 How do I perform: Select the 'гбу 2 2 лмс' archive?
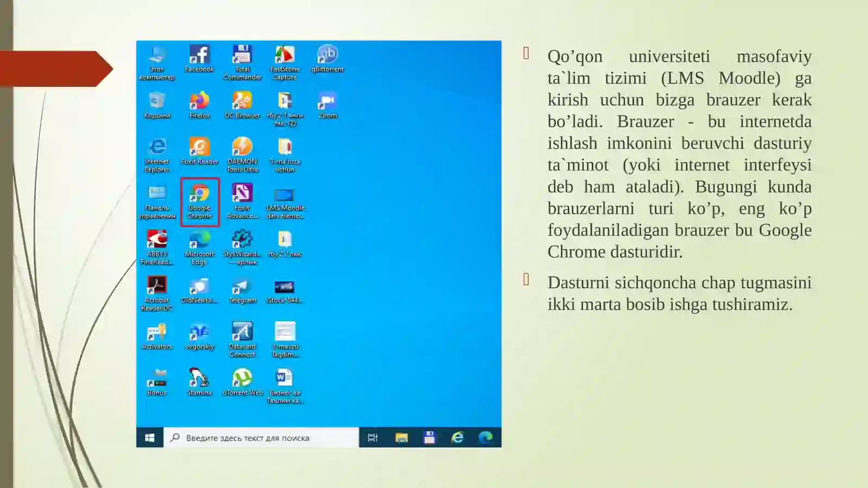click(x=285, y=243)
